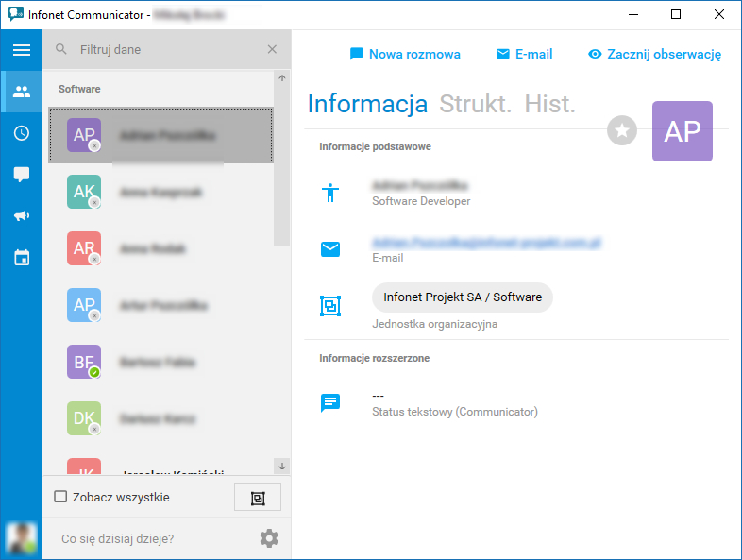Image resolution: width=742 pixels, height=560 pixels.
Task: Start Nowa rozmowa conversation
Action: [x=405, y=55]
